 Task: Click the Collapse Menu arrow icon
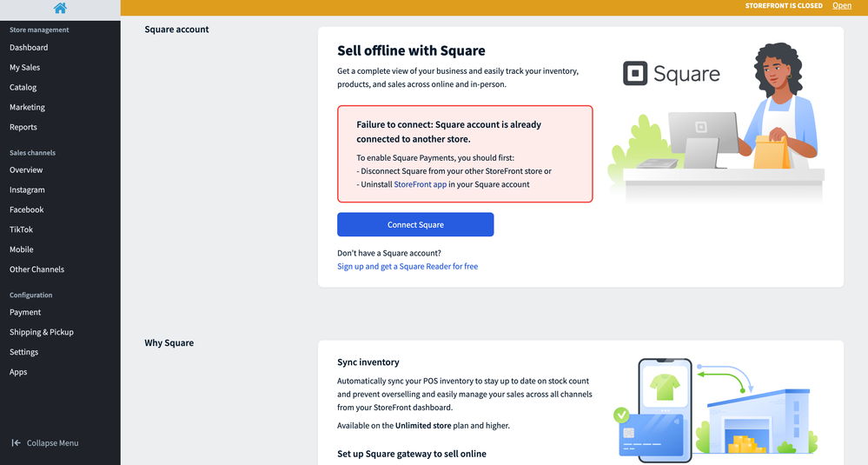coord(16,442)
